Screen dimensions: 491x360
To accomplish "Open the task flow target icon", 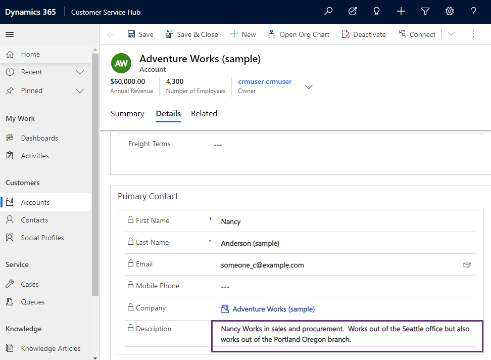I will click(352, 11).
